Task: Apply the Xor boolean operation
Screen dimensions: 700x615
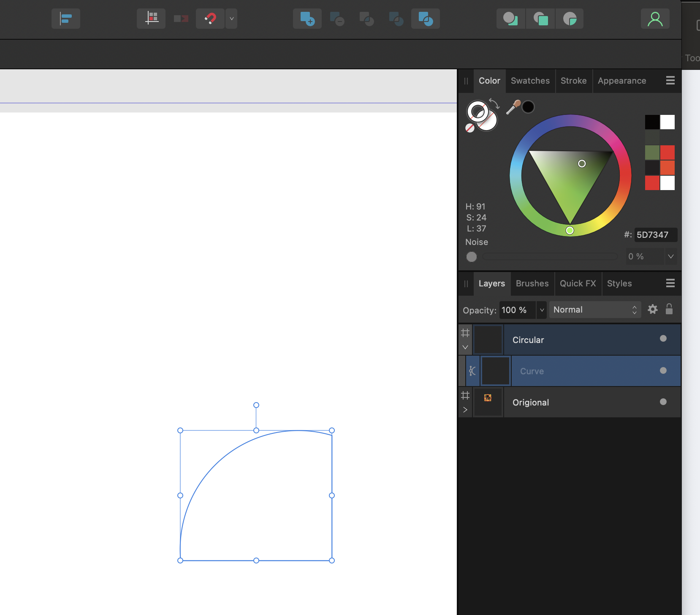Action: tap(396, 19)
